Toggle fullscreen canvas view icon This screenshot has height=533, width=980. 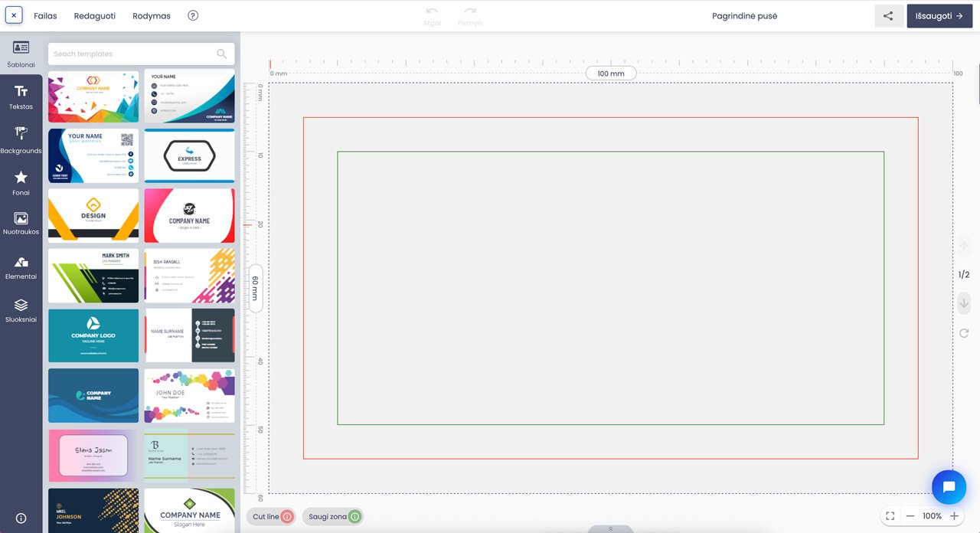tap(890, 516)
